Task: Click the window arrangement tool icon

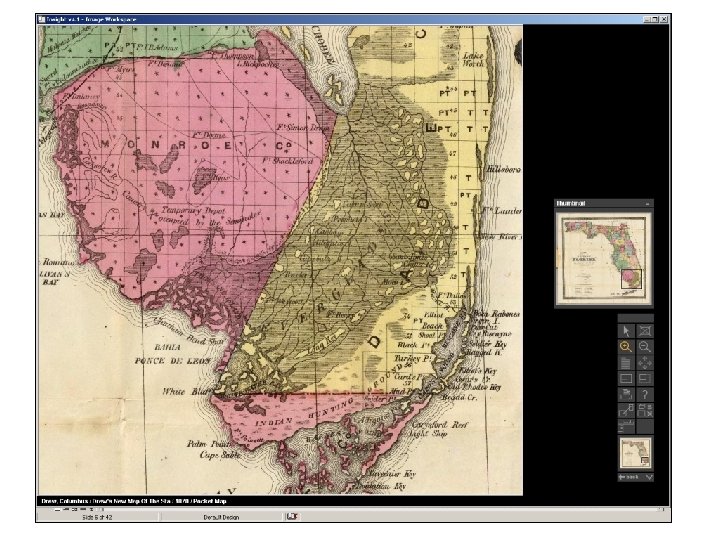Action: click(645, 410)
